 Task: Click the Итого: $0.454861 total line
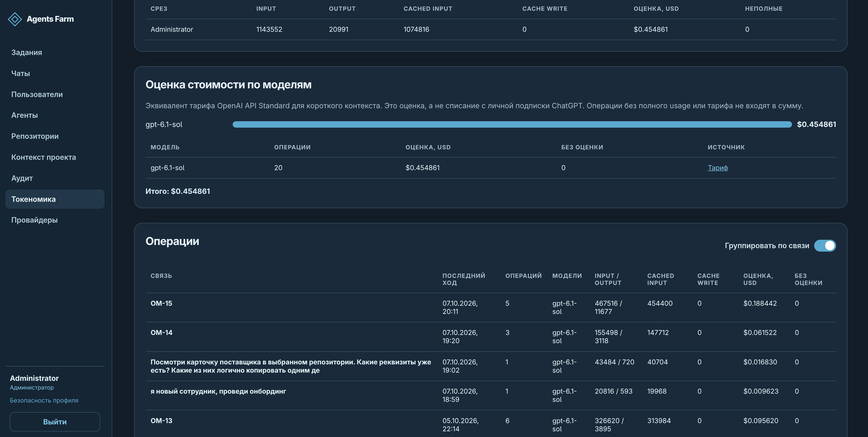pos(178,191)
